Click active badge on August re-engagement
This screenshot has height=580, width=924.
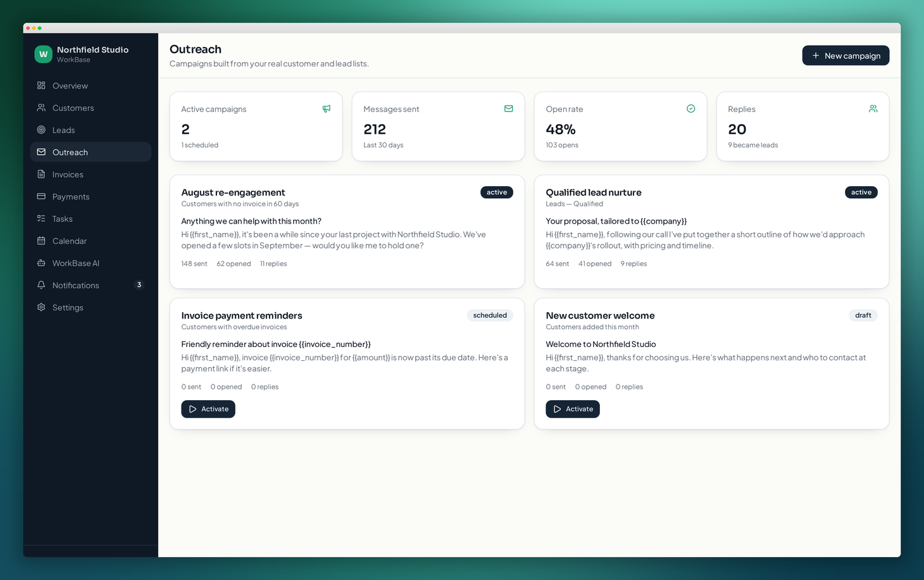pos(497,192)
